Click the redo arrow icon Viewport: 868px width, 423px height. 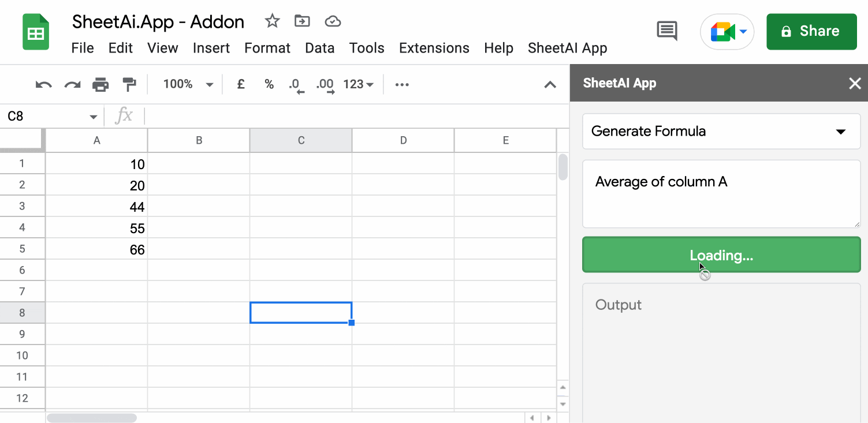[72, 85]
